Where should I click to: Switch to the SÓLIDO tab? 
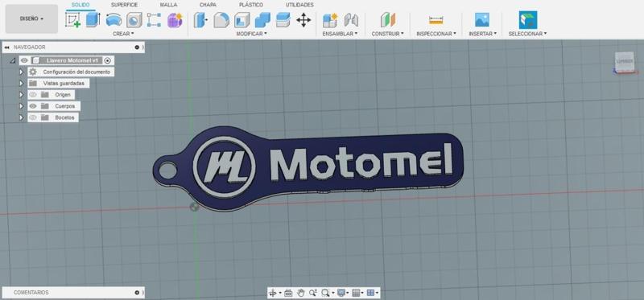(x=80, y=5)
